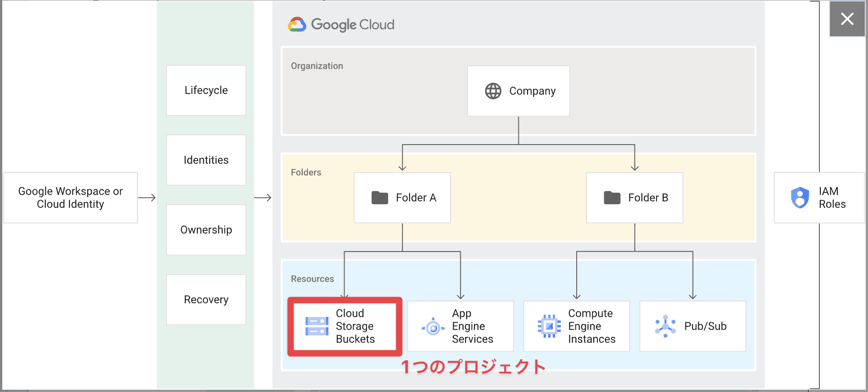Click the Google Cloud wordmark text
Screen dimensions: 868x392
(x=353, y=25)
